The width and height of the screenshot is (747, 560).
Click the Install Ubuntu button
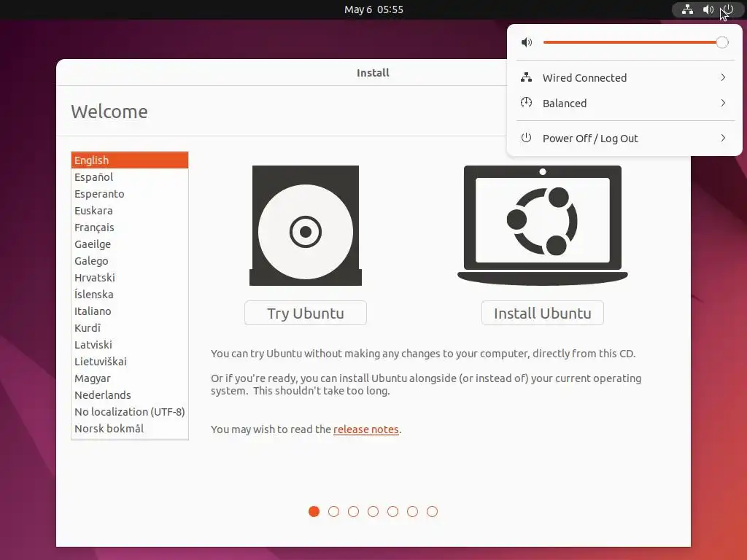coord(543,313)
